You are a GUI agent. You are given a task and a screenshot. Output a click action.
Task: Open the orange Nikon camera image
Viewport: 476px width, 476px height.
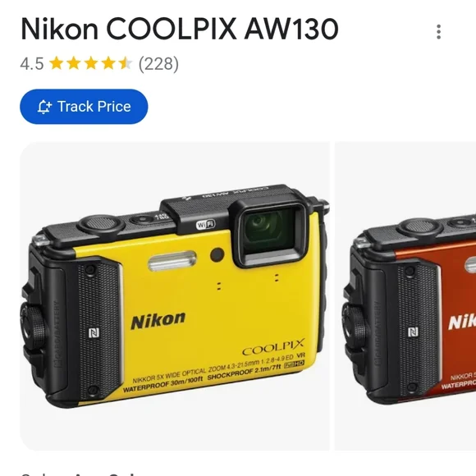point(405,296)
